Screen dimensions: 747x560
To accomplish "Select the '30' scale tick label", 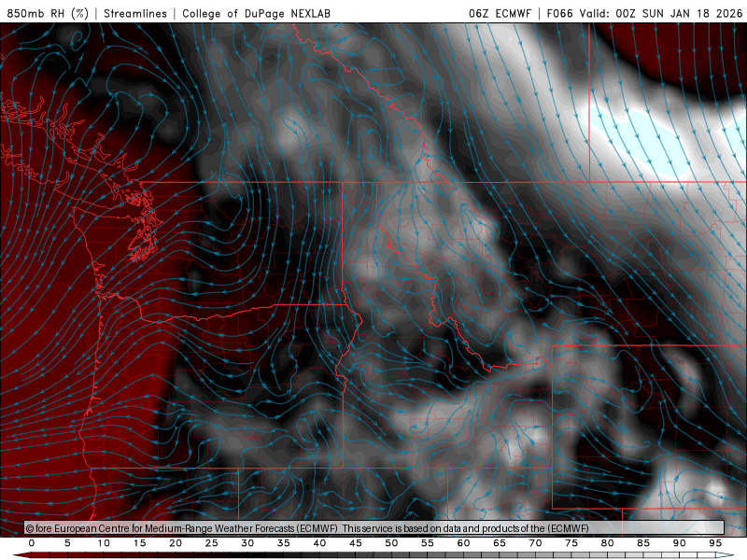I will (x=247, y=543).
